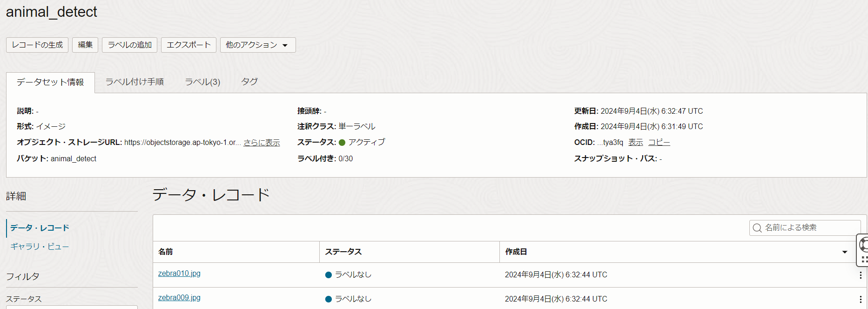
Task: Click the magnifier icon in the search field
Action: [x=757, y=228]
